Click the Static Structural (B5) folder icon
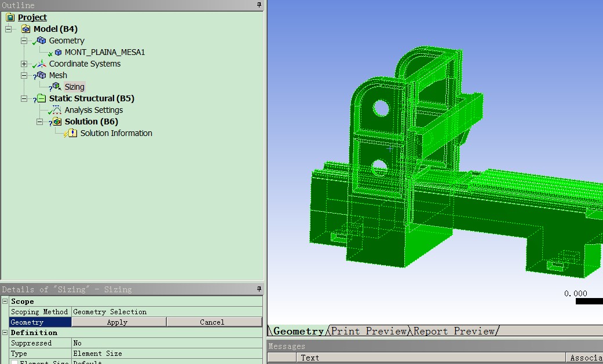This screenshot has width=603, height=364. 42,98
